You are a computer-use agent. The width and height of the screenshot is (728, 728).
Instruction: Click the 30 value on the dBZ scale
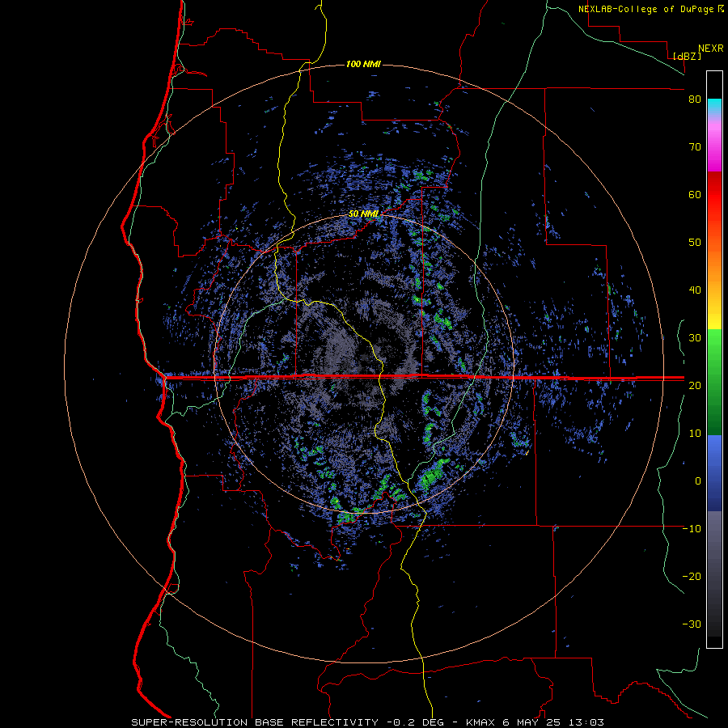pos(695,338)
